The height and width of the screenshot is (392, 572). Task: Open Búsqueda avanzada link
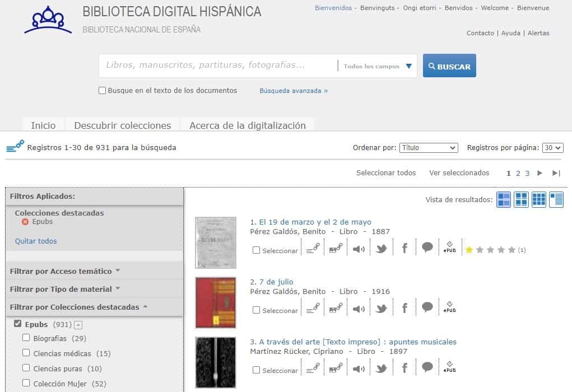pyautogui.click(x=294, y=91)
